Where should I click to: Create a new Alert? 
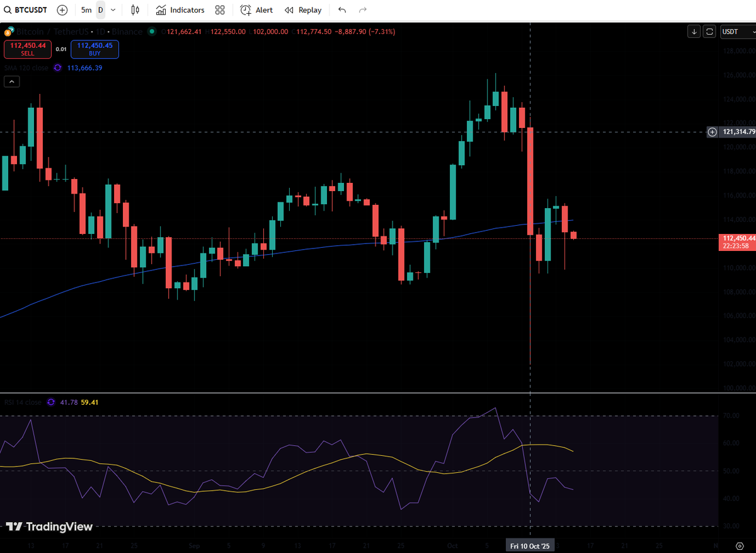point(257,10)
